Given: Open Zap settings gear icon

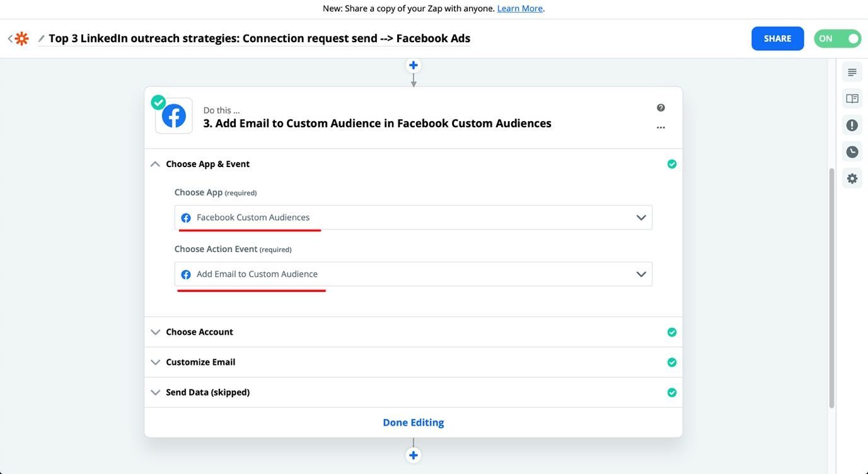Looking at the screenshot, I should [x=852, y=178].
